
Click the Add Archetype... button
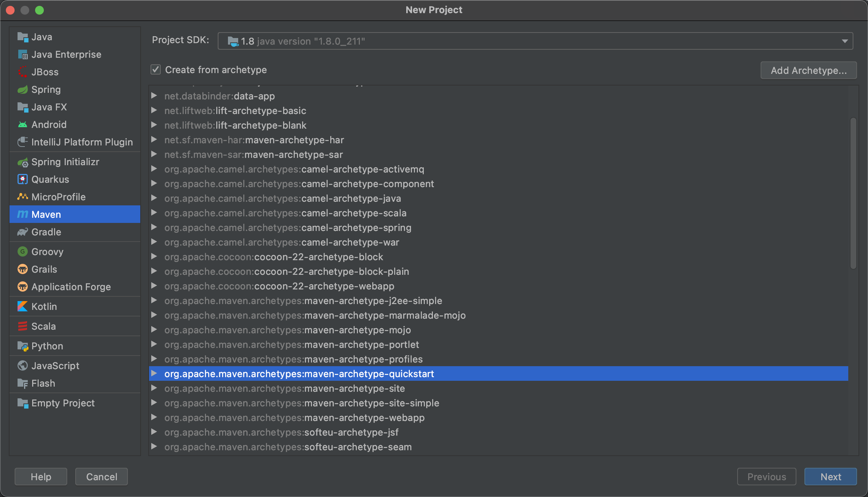coord(808,70)
